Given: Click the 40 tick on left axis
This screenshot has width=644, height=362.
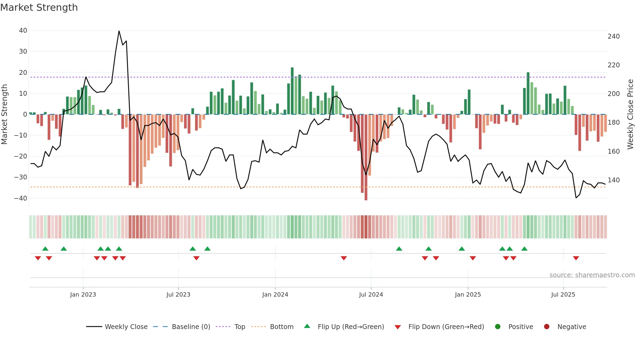Looking at the screenshot, I should tap(23, 31).
